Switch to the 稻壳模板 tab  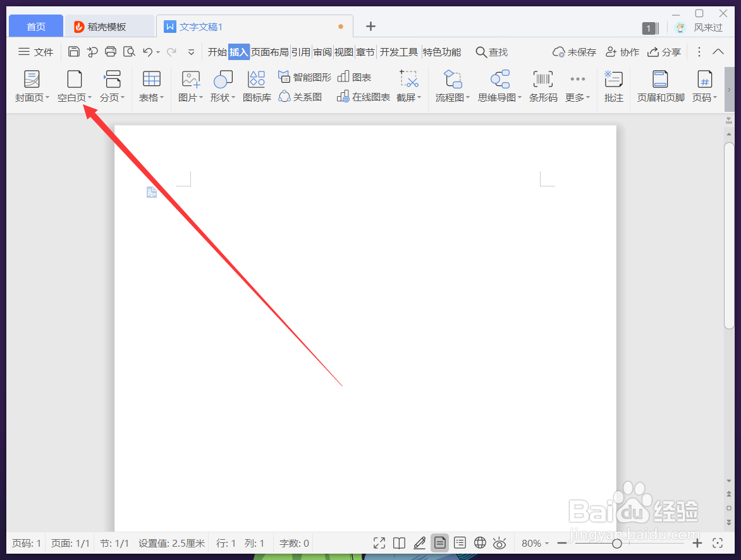(x=109, y=27)
